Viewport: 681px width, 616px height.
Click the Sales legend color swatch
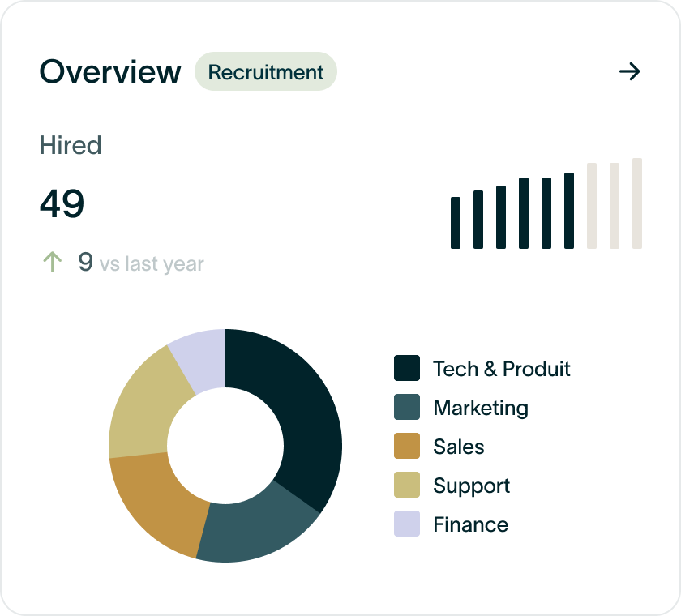(407, 446)
